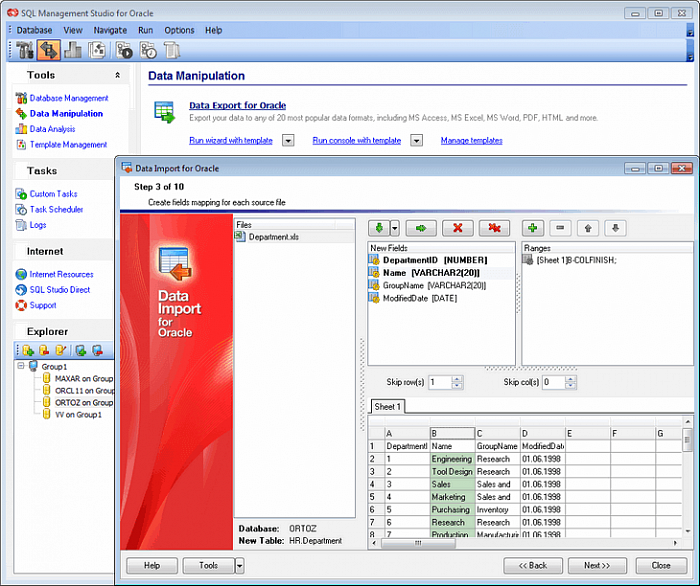This screenshot has height=586, width=700.
Task: Click sheet preview vertical scrollbar thumb
Action: (688, 439)
